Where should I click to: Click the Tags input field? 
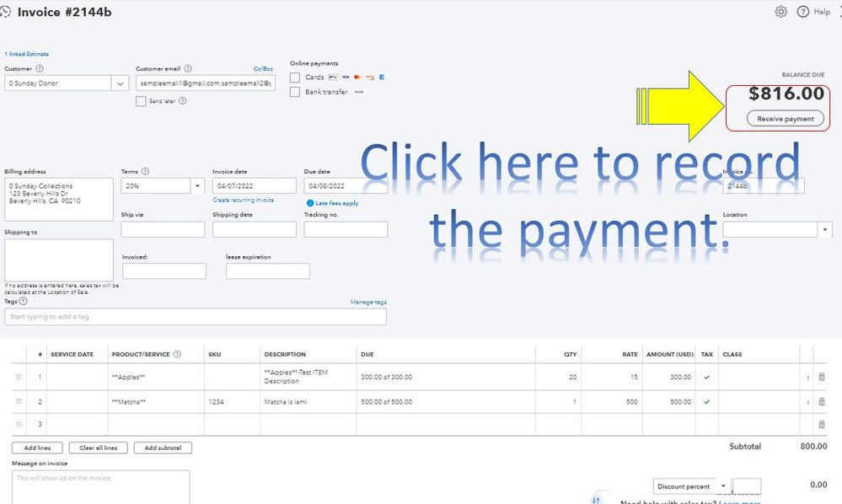point(196,317)
